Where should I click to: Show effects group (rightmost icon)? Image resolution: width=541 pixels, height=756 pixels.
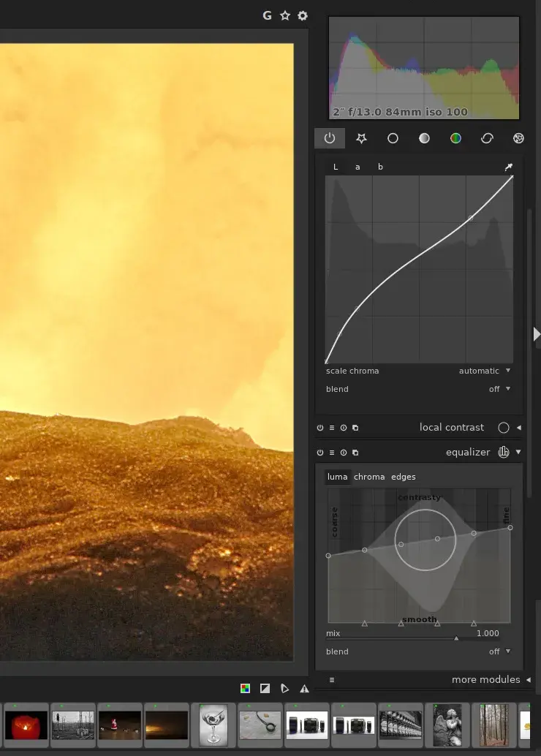pyautogui.click(x=518, y=138)
